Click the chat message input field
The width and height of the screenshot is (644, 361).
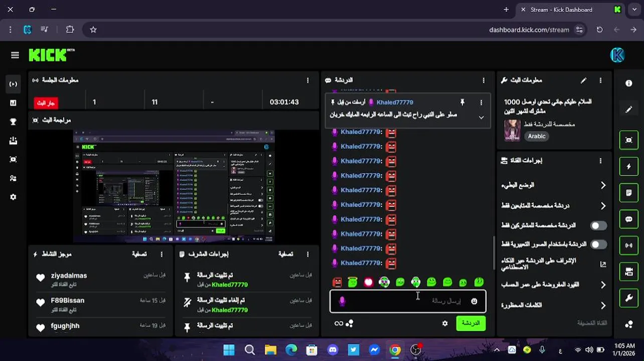tap(408, 301)
